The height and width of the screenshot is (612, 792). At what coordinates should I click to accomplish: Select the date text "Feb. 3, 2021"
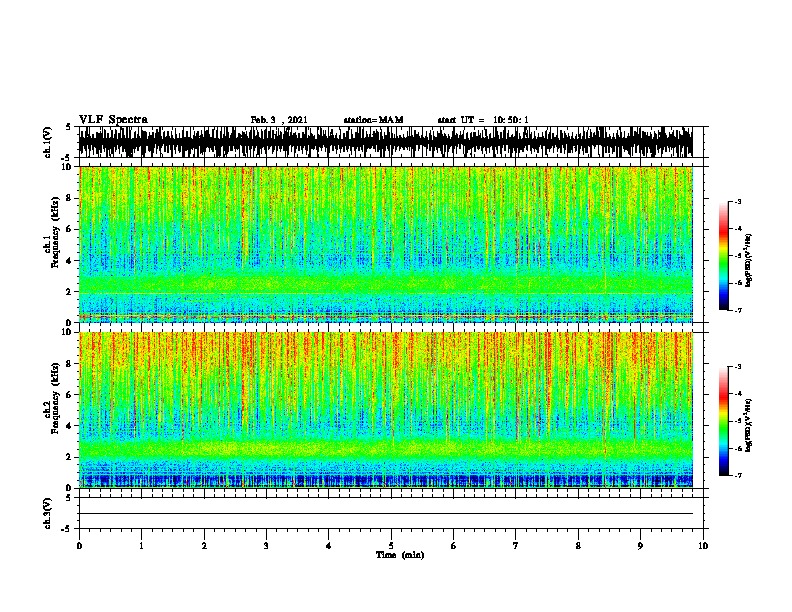[x=279, y=120]
